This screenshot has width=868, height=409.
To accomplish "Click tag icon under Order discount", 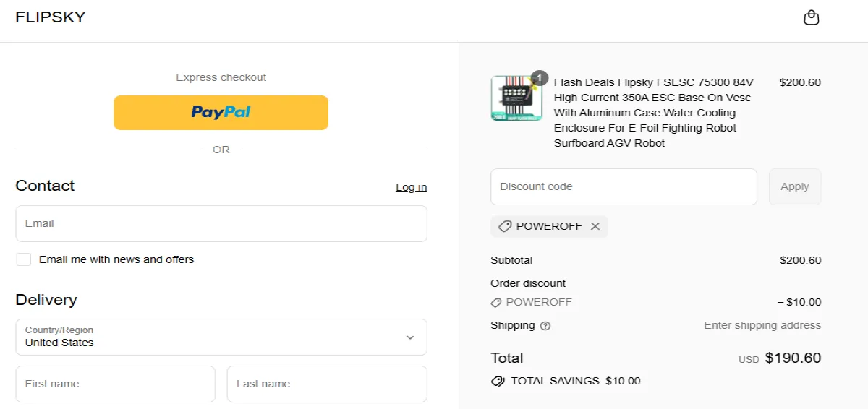I will (x=496, y=303).
